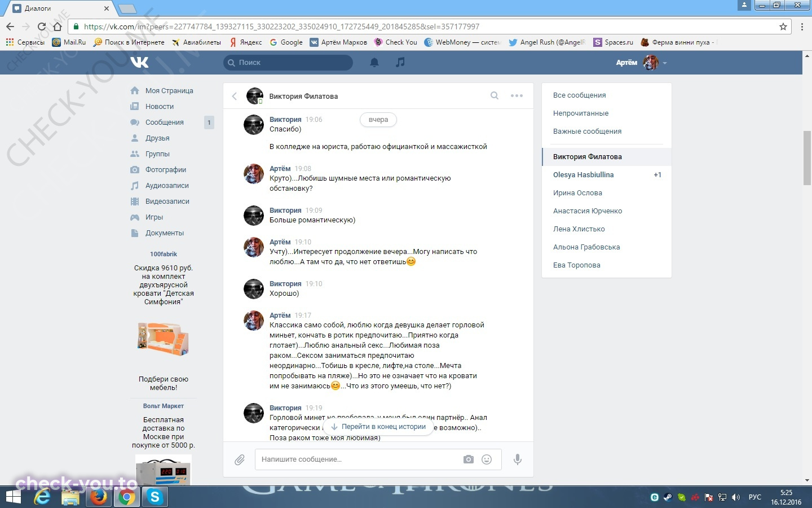
Task: Open Chrome's three-dot menu
Action: pyautogui.click(x=802, y=27)
